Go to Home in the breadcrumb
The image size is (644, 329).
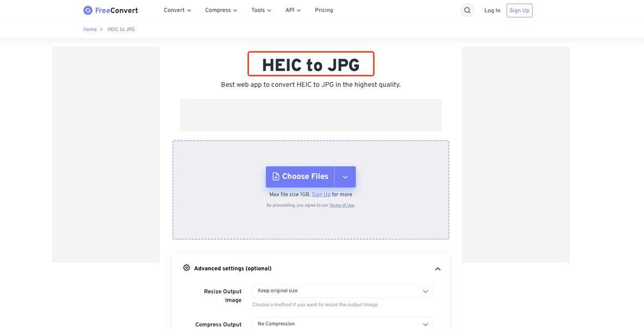coord(90,30)
